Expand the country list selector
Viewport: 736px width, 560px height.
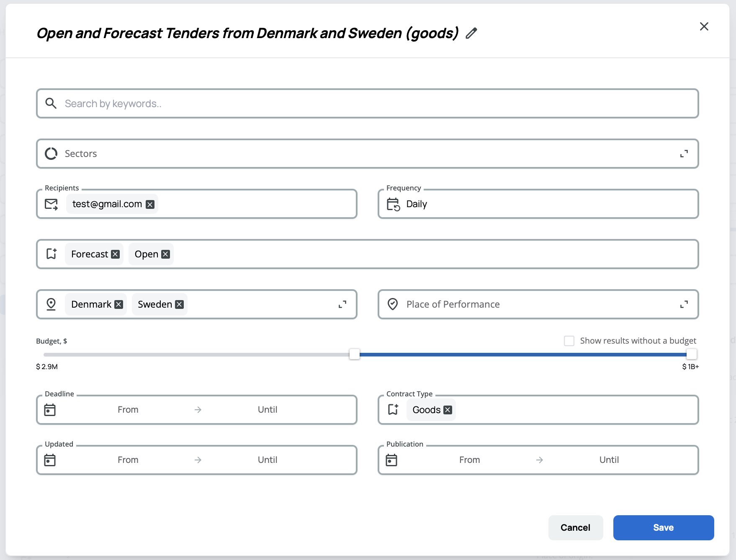(342, 305)
